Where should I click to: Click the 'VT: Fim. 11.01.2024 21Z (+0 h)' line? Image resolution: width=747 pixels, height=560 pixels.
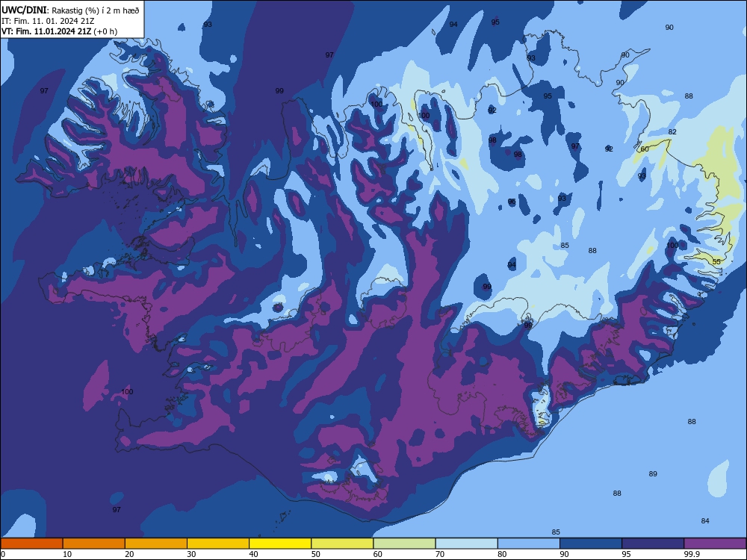[x=59, y=31]
